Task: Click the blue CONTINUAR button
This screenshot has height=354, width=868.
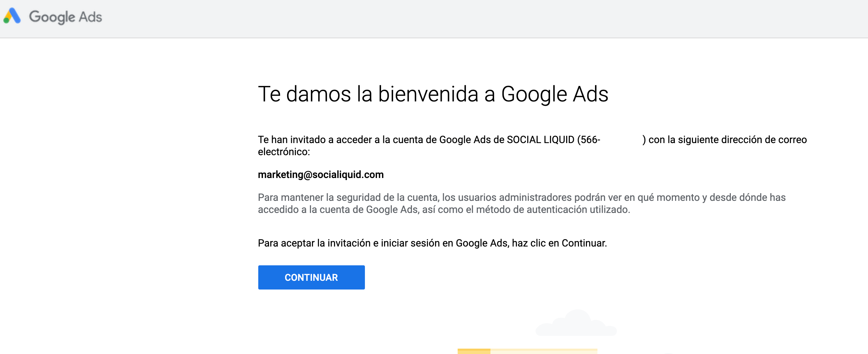Action: (311, 277)
